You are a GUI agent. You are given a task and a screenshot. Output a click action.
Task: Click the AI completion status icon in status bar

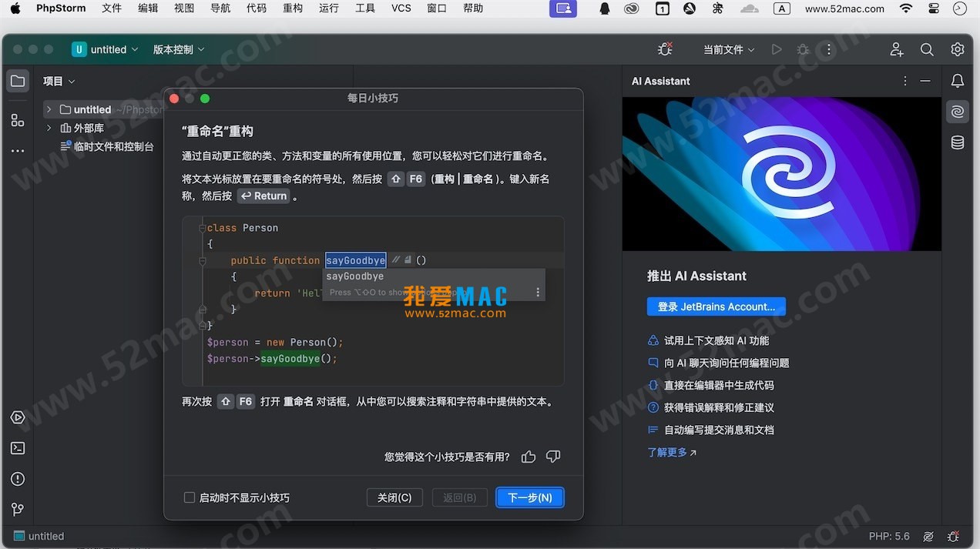pyautogui.click(x=928, y=536)
